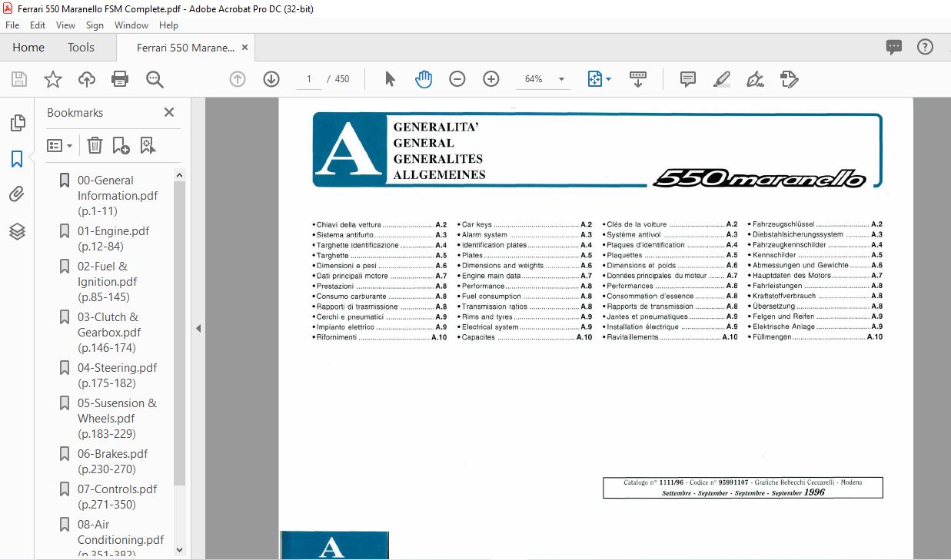Toggle the Bookmarks panel icon in sidebar
The height and width of the screenshot is (560, 951).
pos(17,159)
